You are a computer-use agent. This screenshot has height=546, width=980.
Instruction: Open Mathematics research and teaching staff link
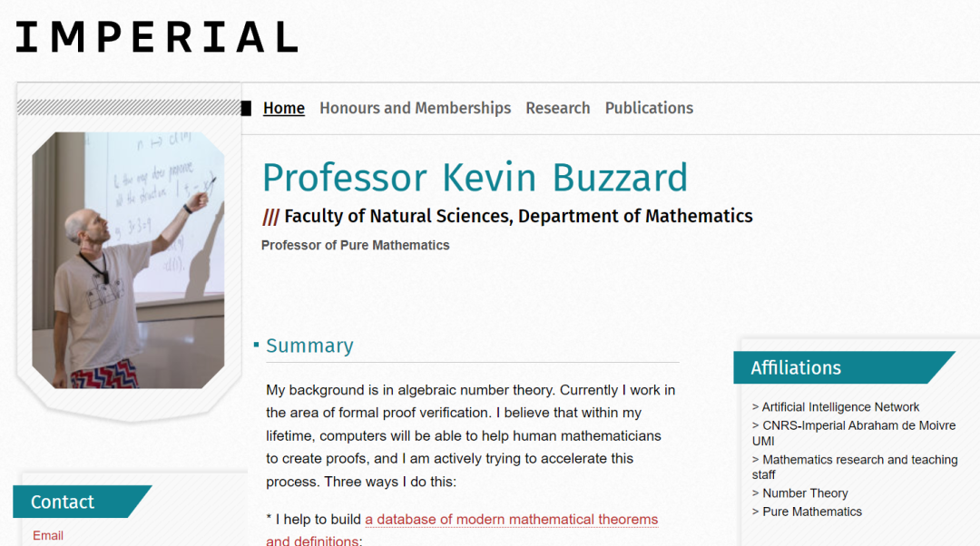[x=855, y=467]
